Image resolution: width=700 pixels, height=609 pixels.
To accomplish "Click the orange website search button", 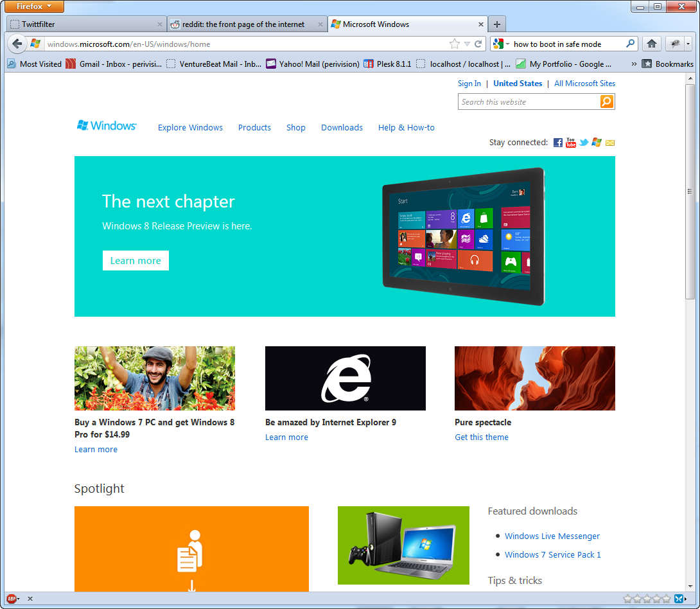I will pos(607,101).
